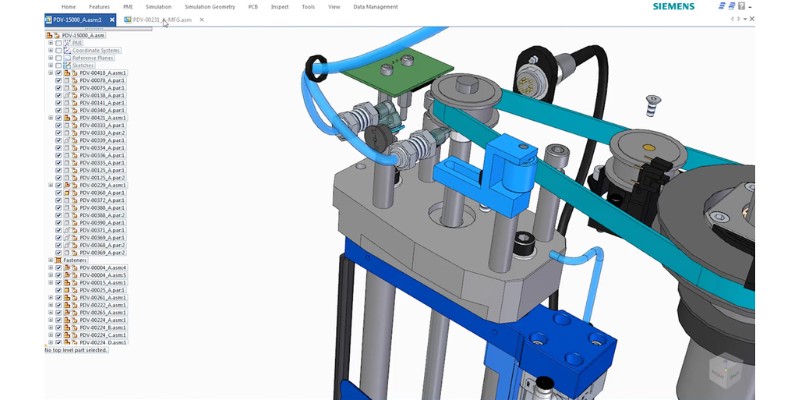This screenshot has height=400, width=800.
Task: Select PDV-00390_A.par:1 in the tree
Action: pyautogui.click(x=102, y=222)
